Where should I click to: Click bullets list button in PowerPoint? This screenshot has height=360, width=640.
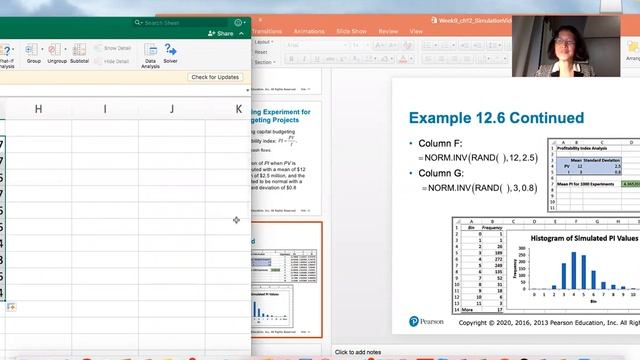pyautogui.click(x=427, y=45)
